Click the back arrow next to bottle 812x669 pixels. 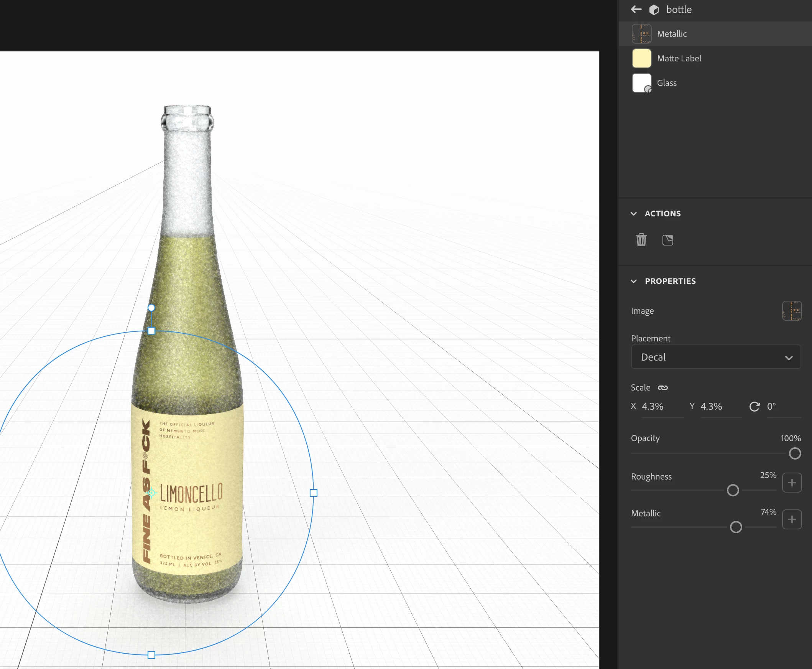click(x=636, y=10)
